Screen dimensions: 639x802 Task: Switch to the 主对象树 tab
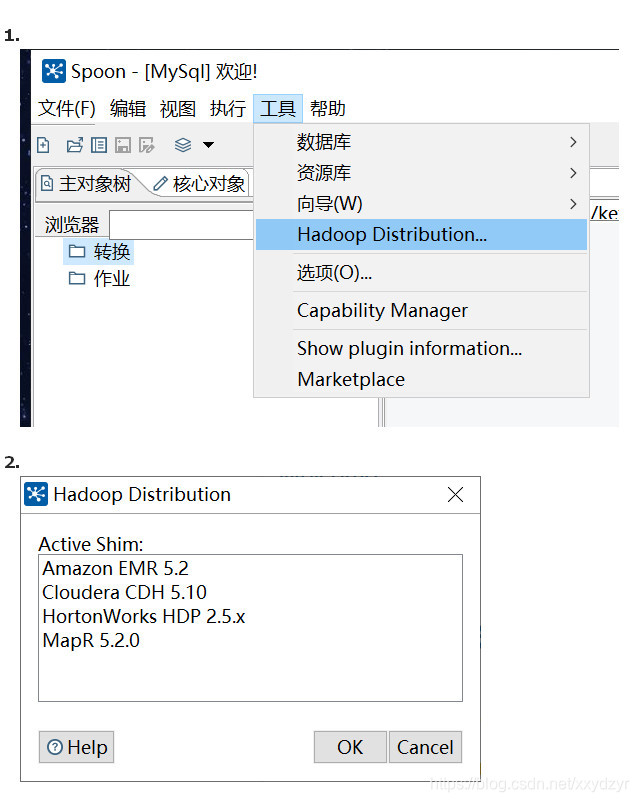(x=87, y=184)
